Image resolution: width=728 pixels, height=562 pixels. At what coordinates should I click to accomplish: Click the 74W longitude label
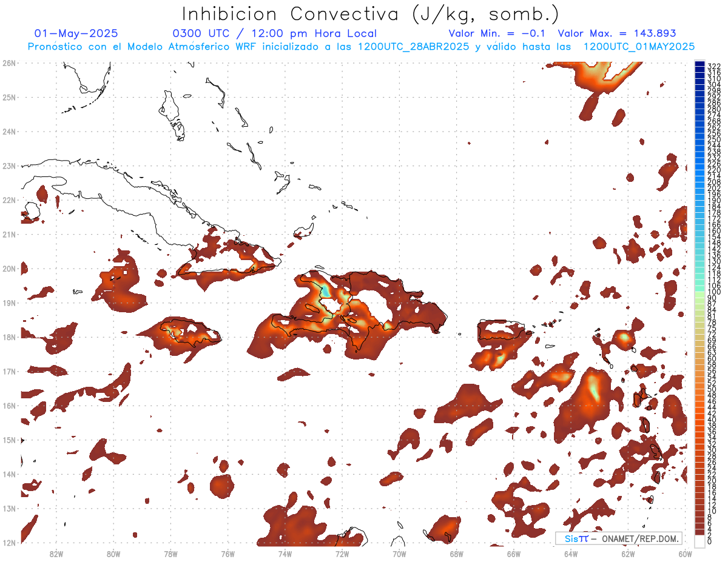(x=285, y=554)
